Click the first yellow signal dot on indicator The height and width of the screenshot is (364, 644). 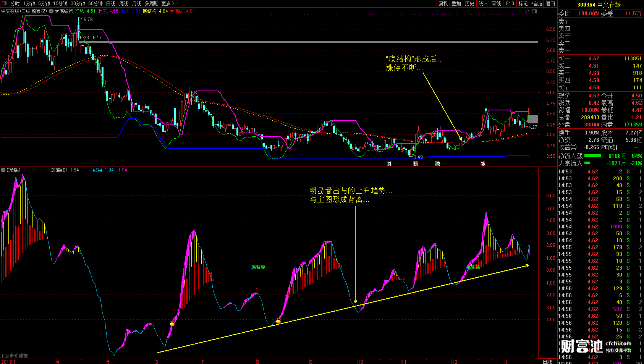172,324
